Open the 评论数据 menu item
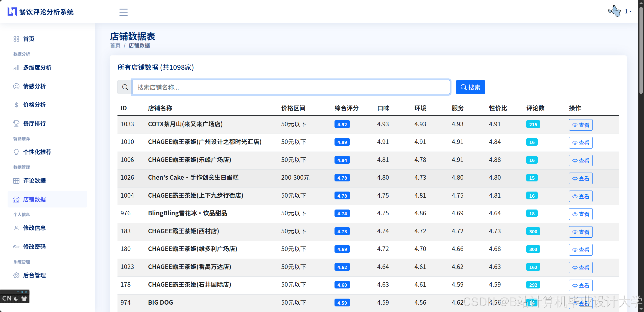 click(34, 181)
